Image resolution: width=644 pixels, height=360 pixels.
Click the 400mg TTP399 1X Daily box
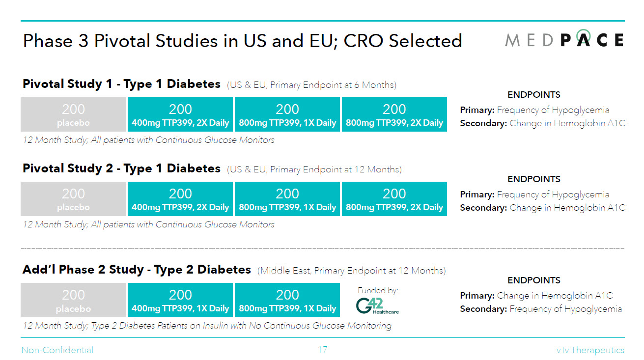(x=180, y=300)
